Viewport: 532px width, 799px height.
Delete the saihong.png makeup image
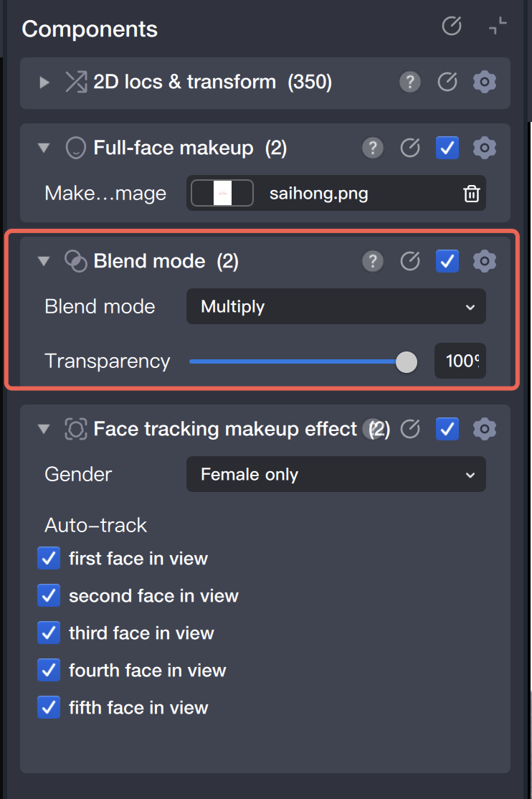(471, 194)
